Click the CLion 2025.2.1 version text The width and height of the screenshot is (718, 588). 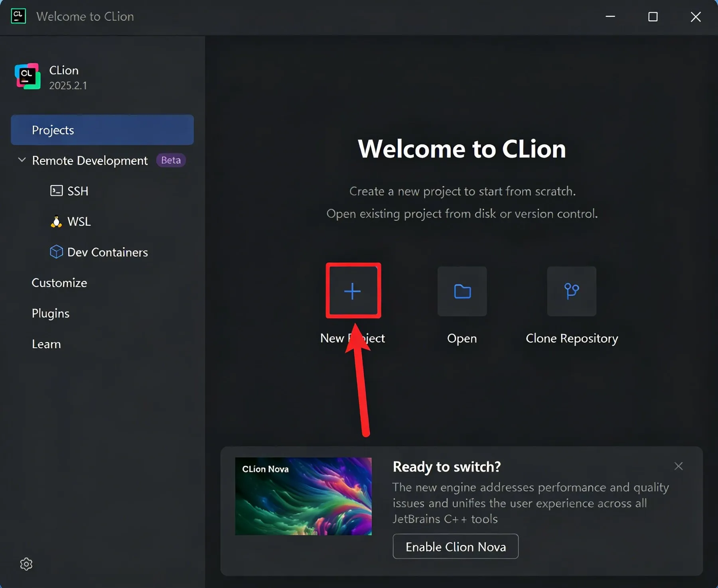click(68, 85)
